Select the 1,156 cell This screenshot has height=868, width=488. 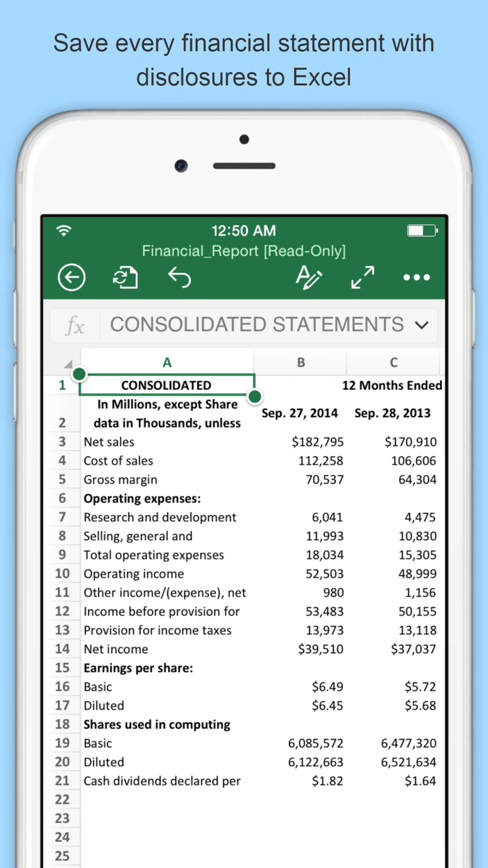pos(420,592)
